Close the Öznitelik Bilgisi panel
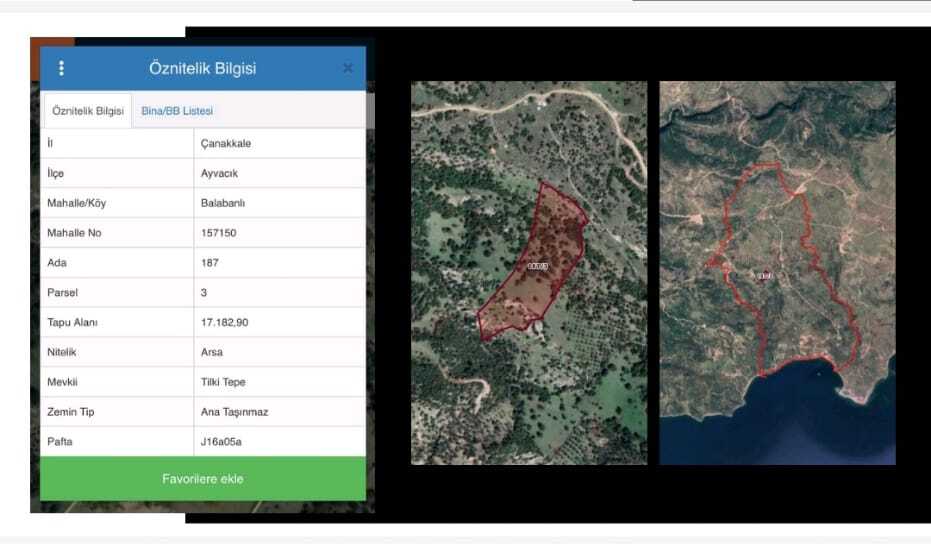 [x=348, y=68]
